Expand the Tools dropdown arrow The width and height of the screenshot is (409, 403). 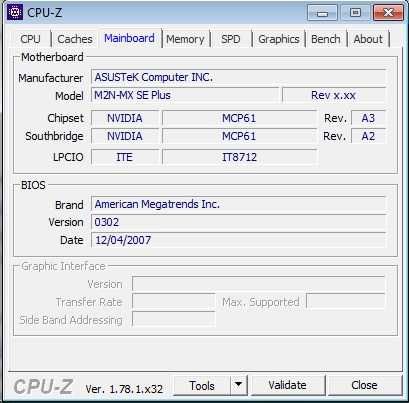coord(239,385)
